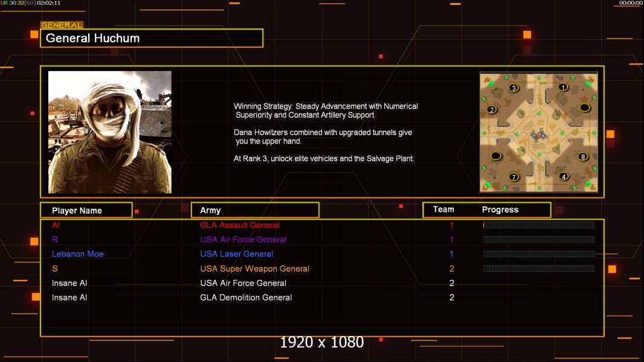The width and height of the screenshot is (644, 362).
Task: Click the Player Name column header
Action: tap(86, 211)
